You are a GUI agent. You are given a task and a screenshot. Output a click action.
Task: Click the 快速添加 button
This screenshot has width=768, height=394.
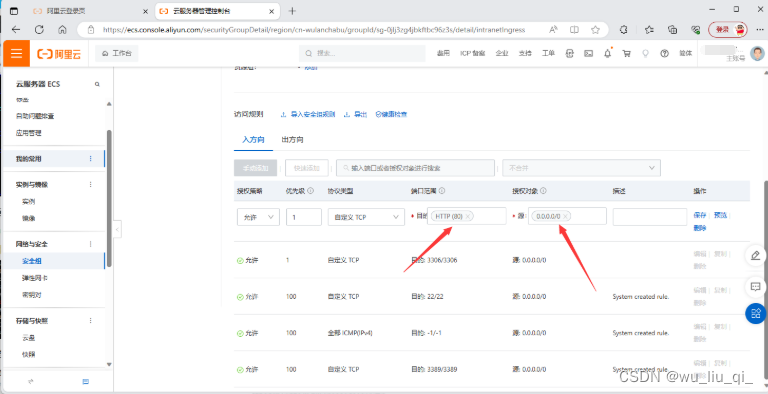[x=307, y=168]
